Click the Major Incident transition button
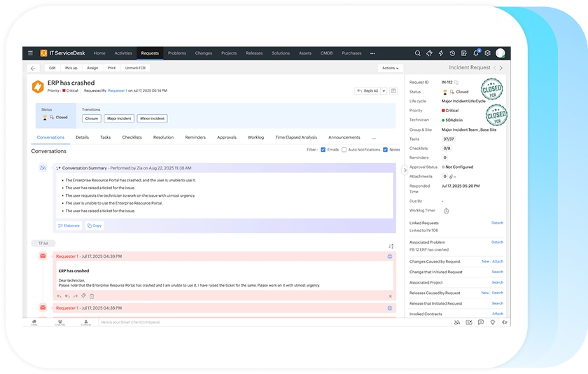The height and width of the screenshot is (374, 588). (x=119, y=118)
